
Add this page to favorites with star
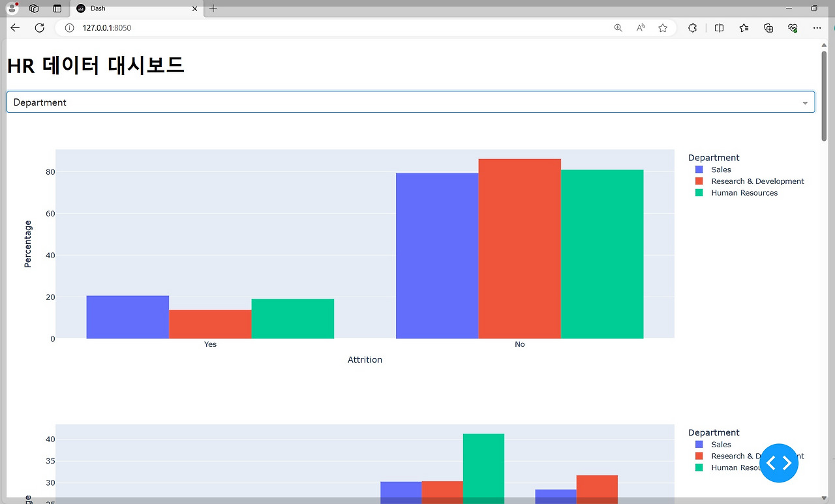coord(663,28)
